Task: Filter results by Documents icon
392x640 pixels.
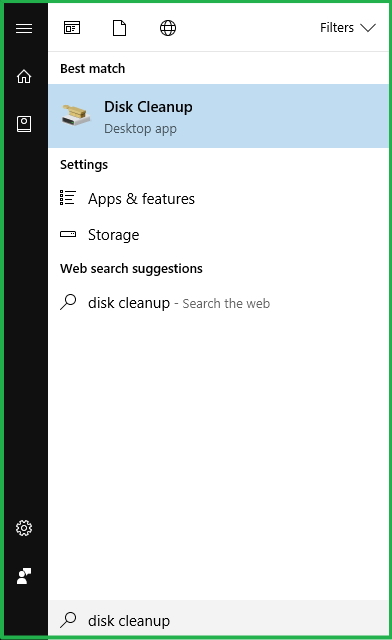Action: [119, 28]
